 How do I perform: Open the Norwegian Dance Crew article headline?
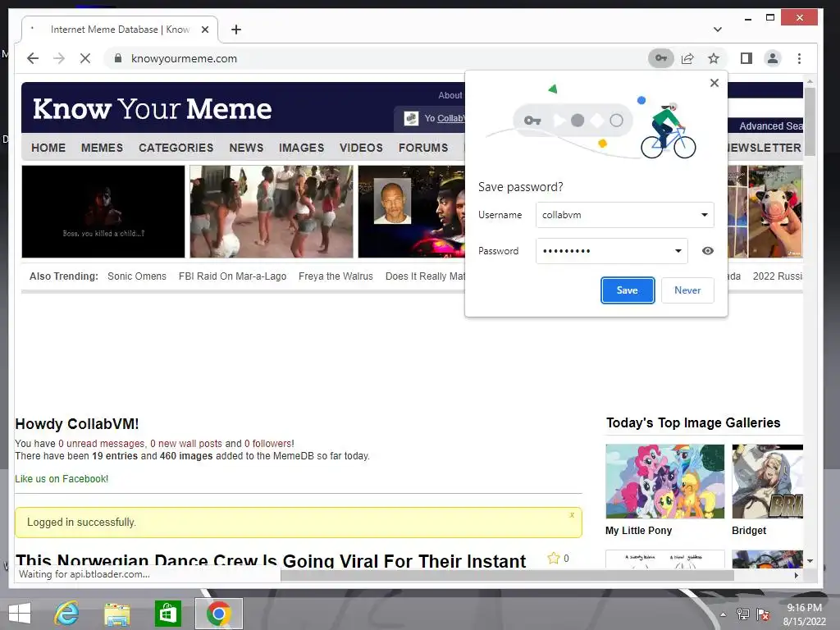271,560
